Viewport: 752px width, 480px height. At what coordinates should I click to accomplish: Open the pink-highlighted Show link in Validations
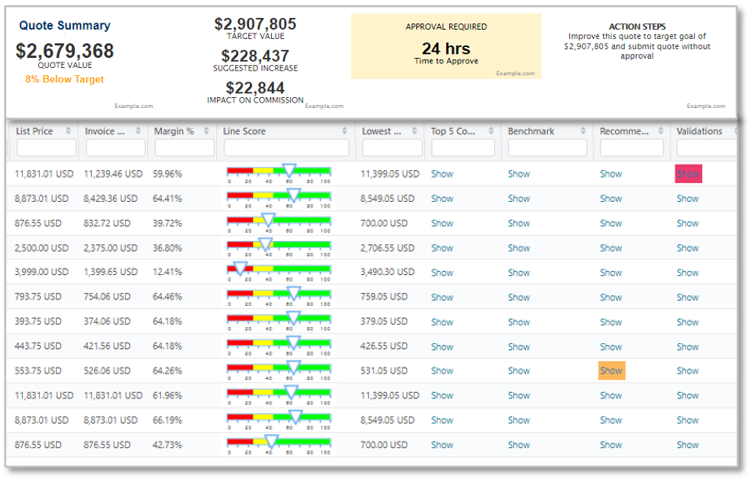click(688, 174)
